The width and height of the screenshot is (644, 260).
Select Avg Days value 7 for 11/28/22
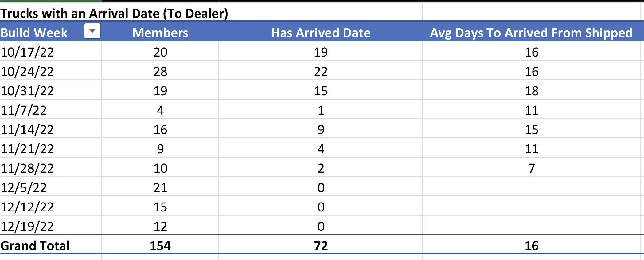[x=531, y=168]
